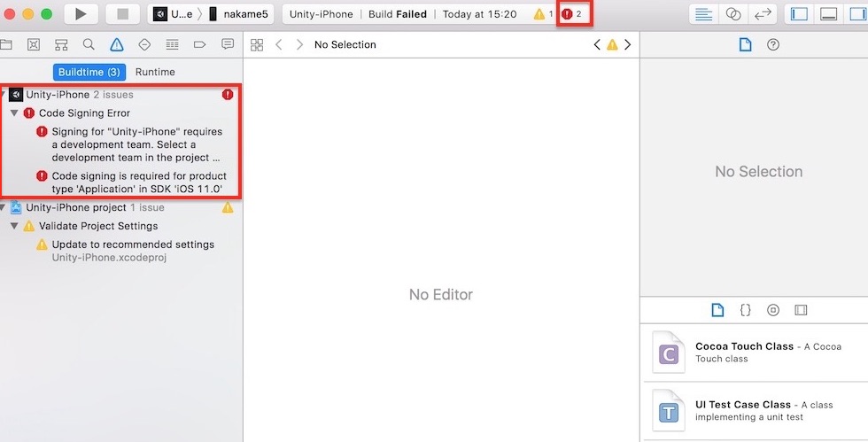This screenshot has width=868, height=442.
Task: Click the No Selection jump bar
Action: (345, 45)
